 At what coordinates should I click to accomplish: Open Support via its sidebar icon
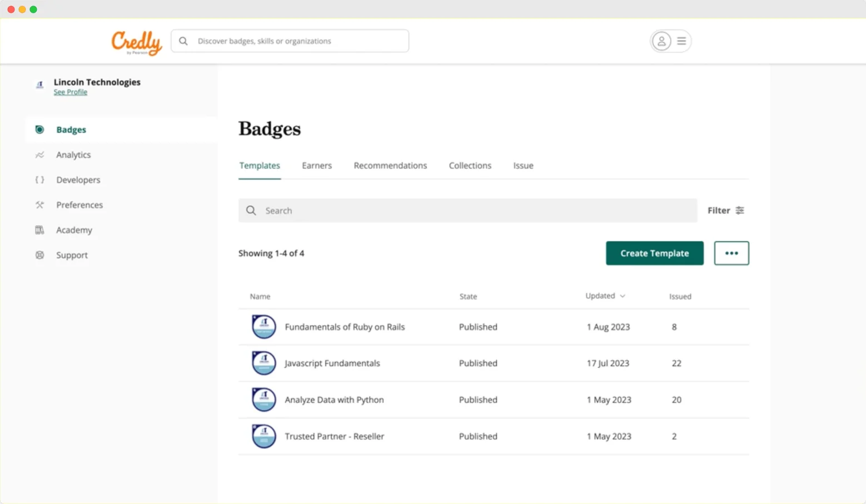[x=39, y=255]
